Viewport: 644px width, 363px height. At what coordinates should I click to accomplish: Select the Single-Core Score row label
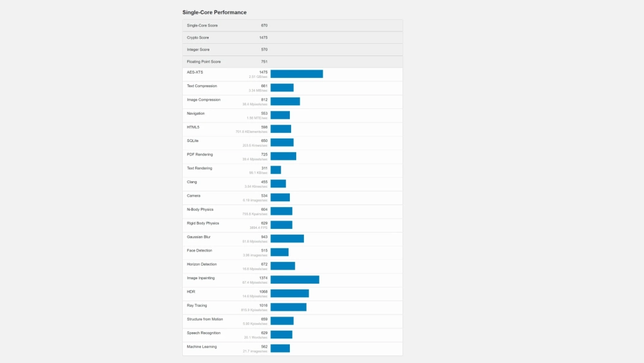(202, 25)
